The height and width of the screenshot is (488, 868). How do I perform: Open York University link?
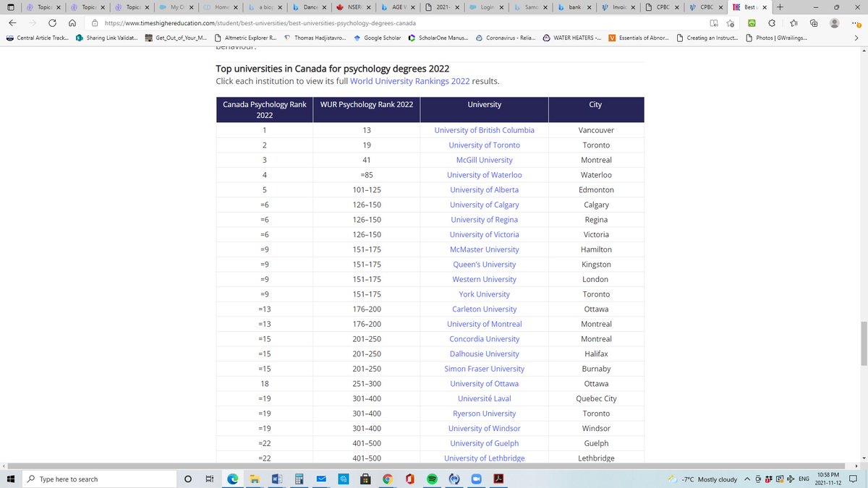[484, 294]
